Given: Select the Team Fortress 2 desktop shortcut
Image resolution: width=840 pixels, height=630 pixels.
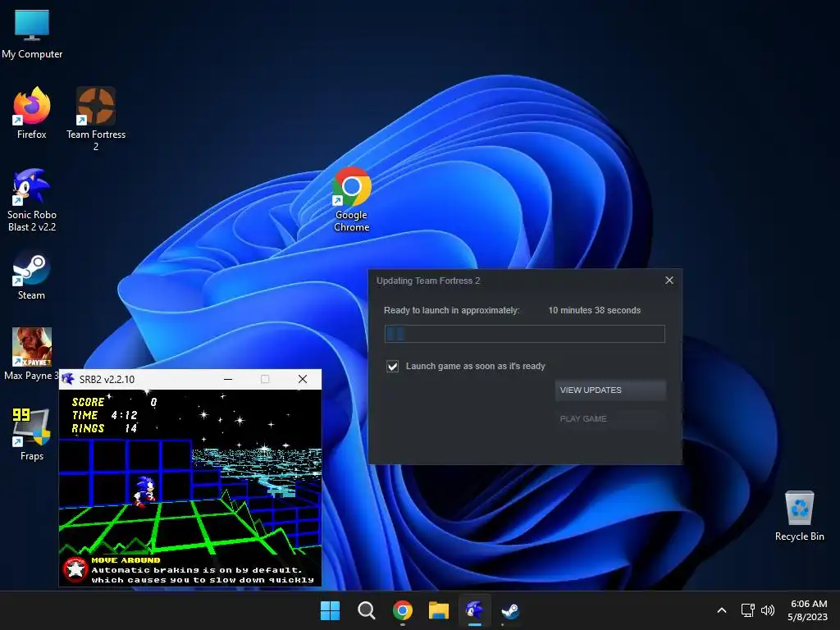Looking at the screenshot, I should coord(96,119).
